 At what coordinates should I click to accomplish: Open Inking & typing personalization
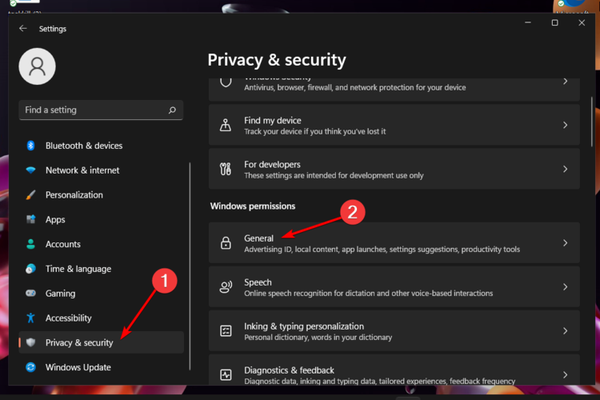coord(394,331)
